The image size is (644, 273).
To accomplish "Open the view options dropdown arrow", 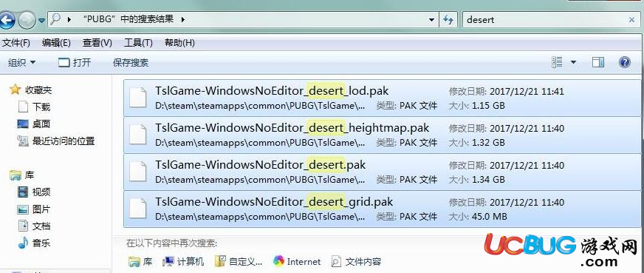I will point(573,62).
